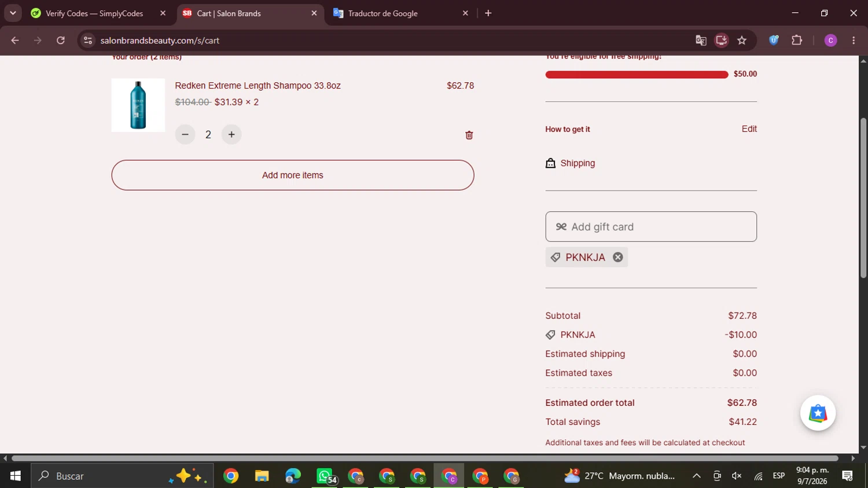This screenshot has width=868, height=488.
Task: Expand the tab search dropdown
Action: point(13,13)
